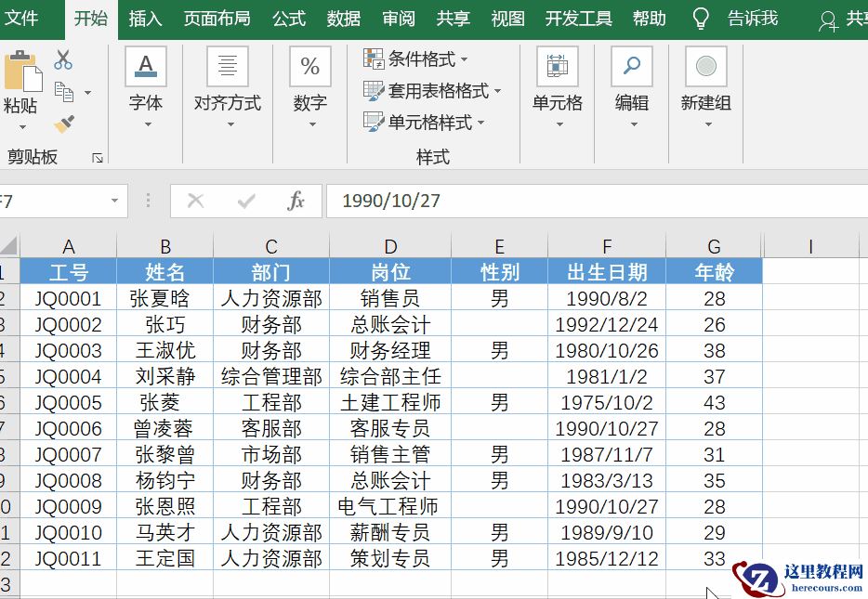Select age cell showing 43
The width and height of the screenshot is (868, 599).
coord(714,402)
